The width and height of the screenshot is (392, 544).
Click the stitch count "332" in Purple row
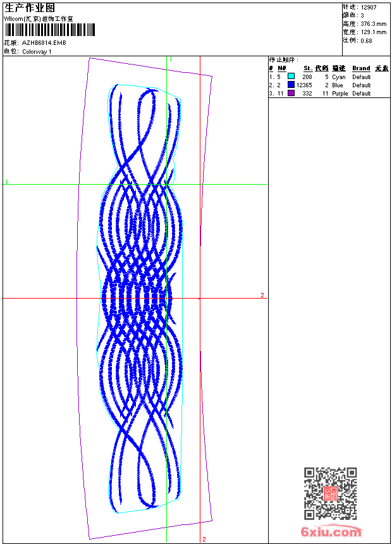[307, 94]
